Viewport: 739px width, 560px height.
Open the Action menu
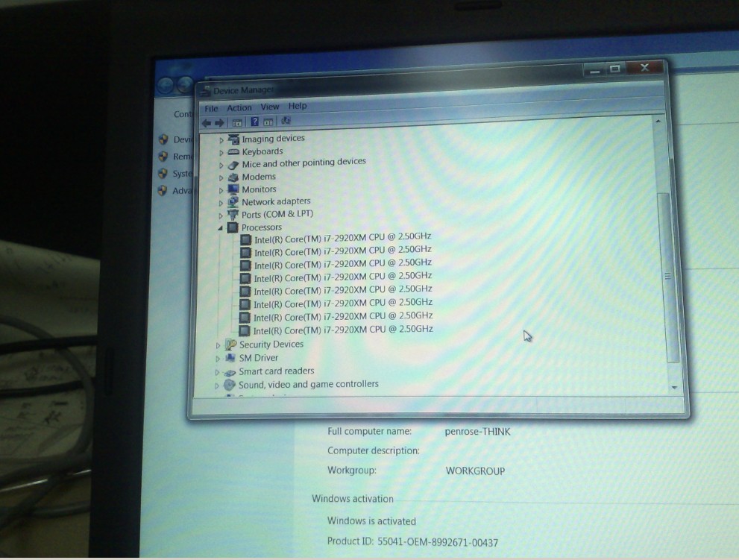click(x=239, y=107)
